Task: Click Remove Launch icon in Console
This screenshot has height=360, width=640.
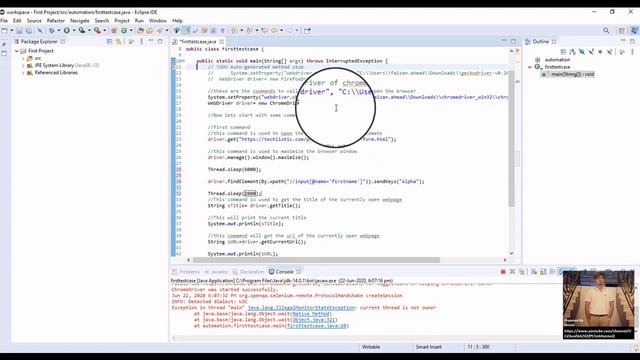Action: pyautogui.click(x=513, y=272)
